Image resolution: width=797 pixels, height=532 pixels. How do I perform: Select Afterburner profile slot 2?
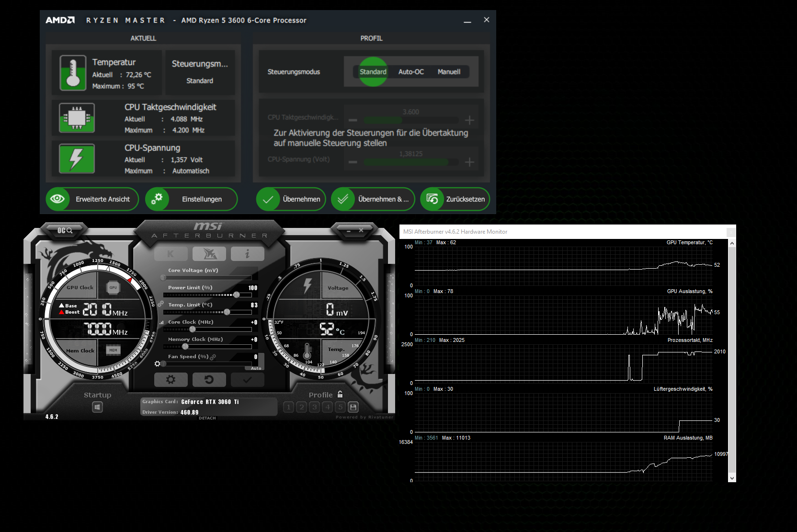[301, 407]
